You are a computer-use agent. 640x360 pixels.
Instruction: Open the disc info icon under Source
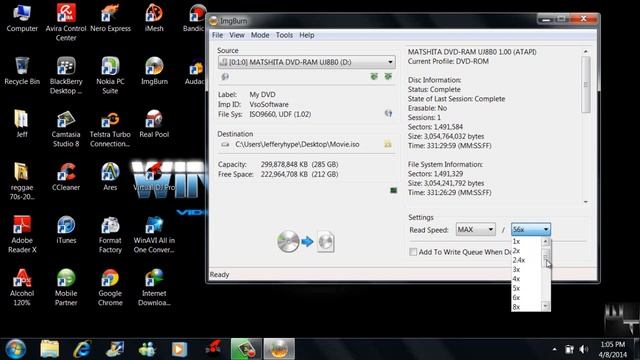(224, 77)
